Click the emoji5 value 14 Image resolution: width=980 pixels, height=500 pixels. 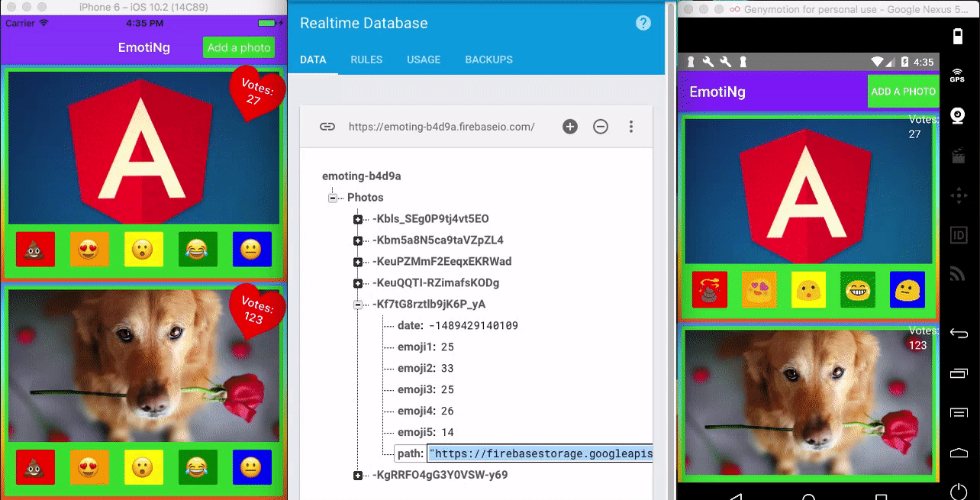point(447,433)
